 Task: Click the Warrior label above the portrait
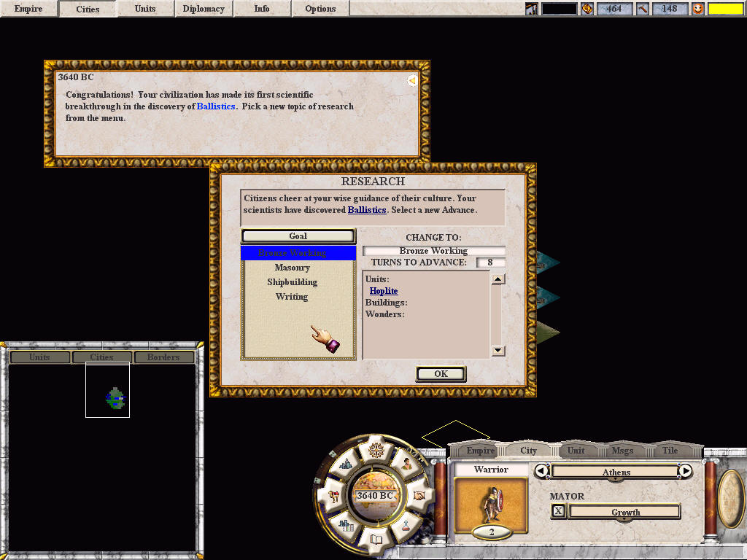(491, 470)
